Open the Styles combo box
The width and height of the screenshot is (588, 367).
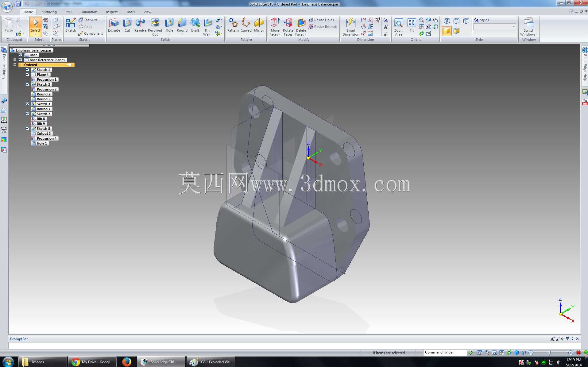tap(494, 27)
